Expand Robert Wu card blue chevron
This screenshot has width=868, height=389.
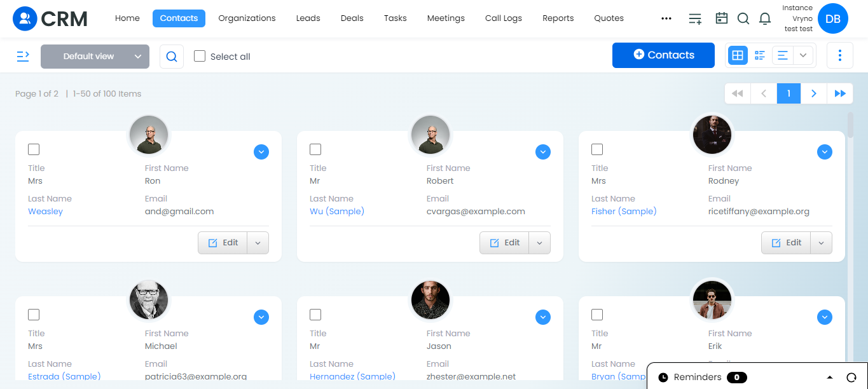coord(542,152)
